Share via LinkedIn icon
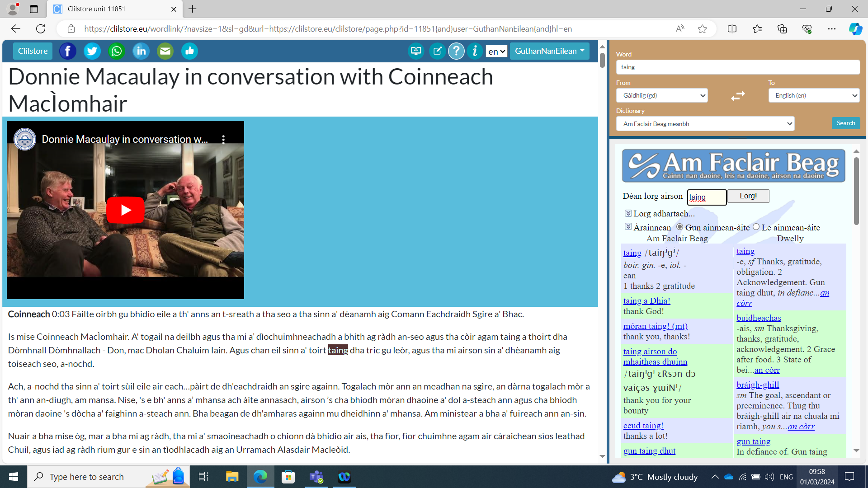Viewport: 868px width, 488px height. 141,51
